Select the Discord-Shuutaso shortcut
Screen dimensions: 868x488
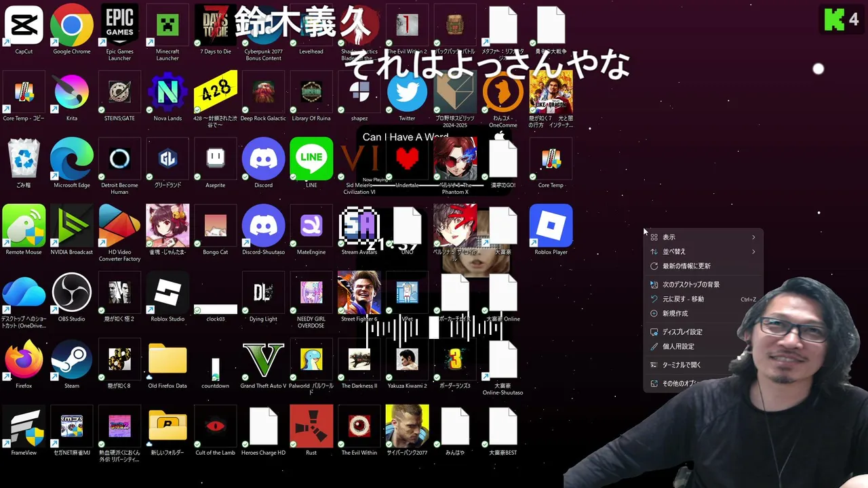(x=263, y=226)
